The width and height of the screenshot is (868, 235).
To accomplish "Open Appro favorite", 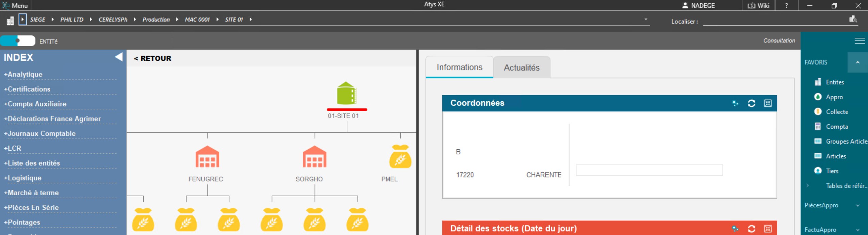I will pyautogui.click(x=829, y=97).
